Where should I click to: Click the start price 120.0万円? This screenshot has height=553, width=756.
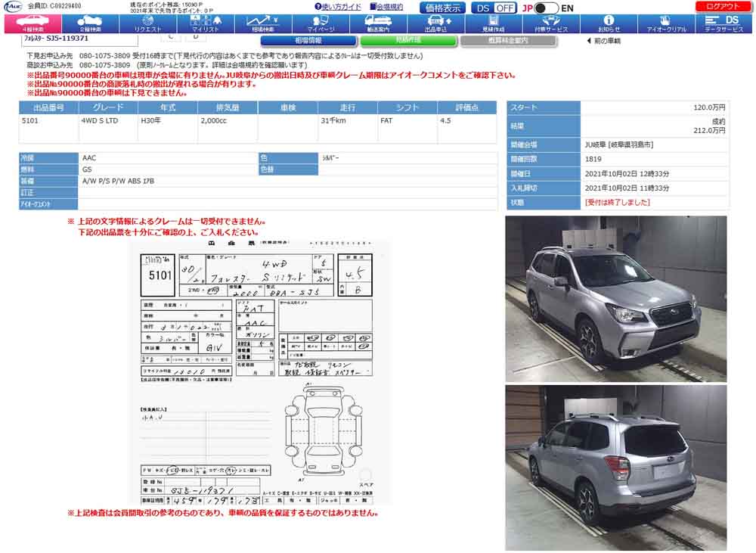pos(709,107)
